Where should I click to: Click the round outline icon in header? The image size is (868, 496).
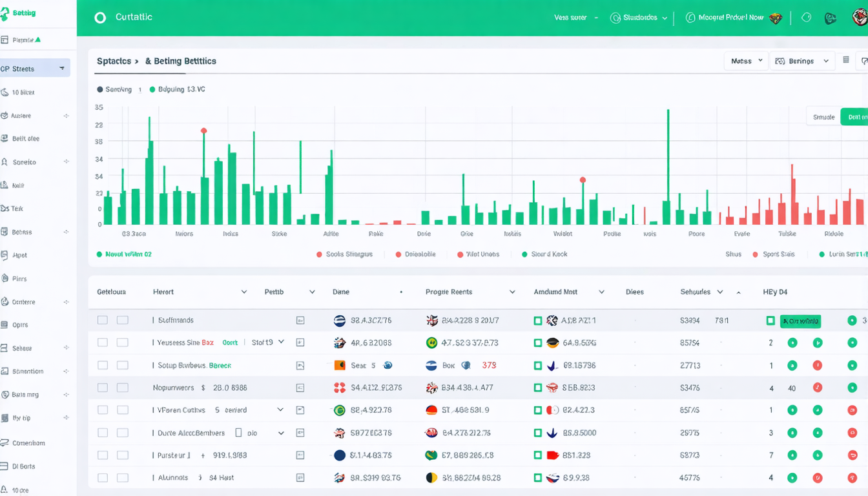(806, 18)
